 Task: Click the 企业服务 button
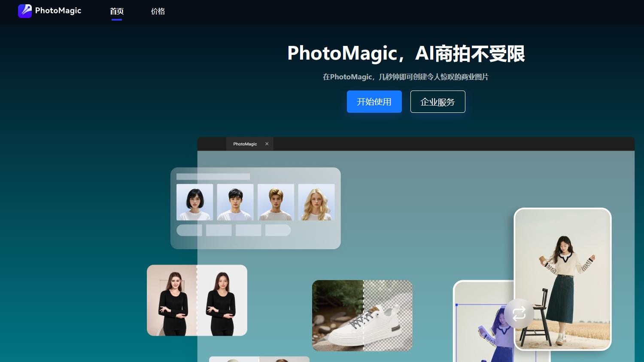pyautogui.click(x=437, y=102)
